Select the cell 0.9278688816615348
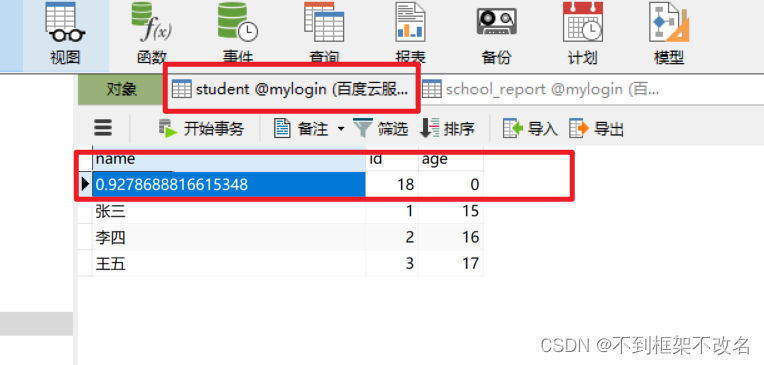The height and width of the screenshot is (365, 764). (229, 184)
